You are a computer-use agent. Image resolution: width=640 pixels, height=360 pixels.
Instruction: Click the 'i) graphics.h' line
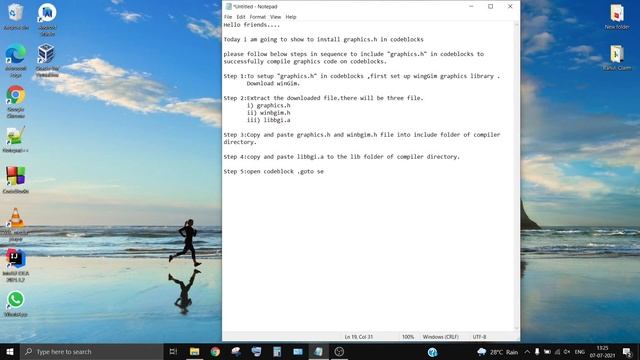(x=269, y=105)
